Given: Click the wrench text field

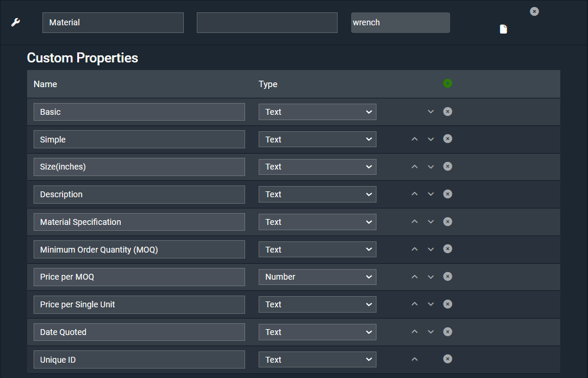Looking at the screenshot, I should pos(400,23).
